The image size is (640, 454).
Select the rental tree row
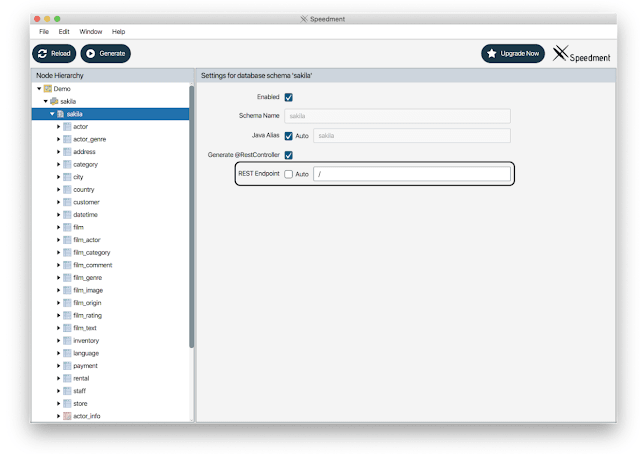coord(111,378)
